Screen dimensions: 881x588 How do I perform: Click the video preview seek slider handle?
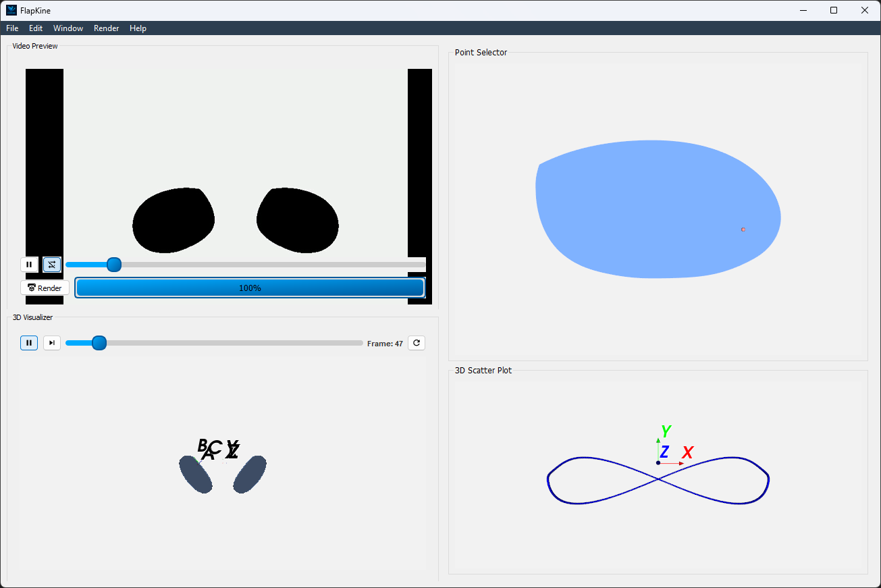click(x=114, y=265)
